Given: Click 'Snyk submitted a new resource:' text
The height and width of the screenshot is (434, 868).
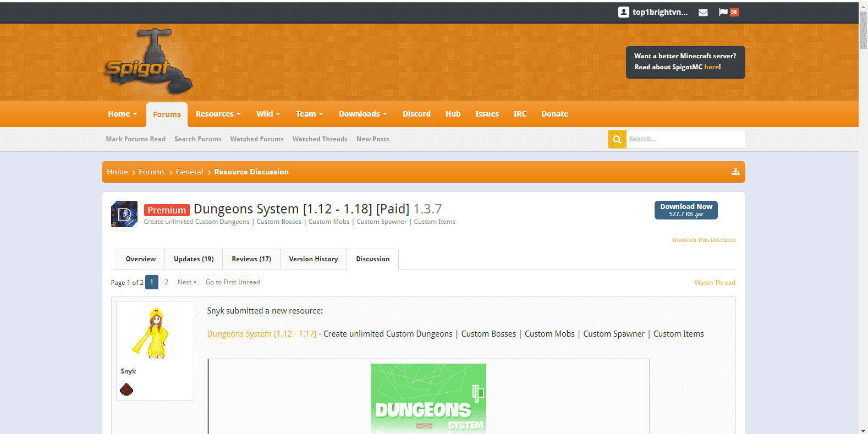Looking at the screenshot, I should (x=265, y=311).
